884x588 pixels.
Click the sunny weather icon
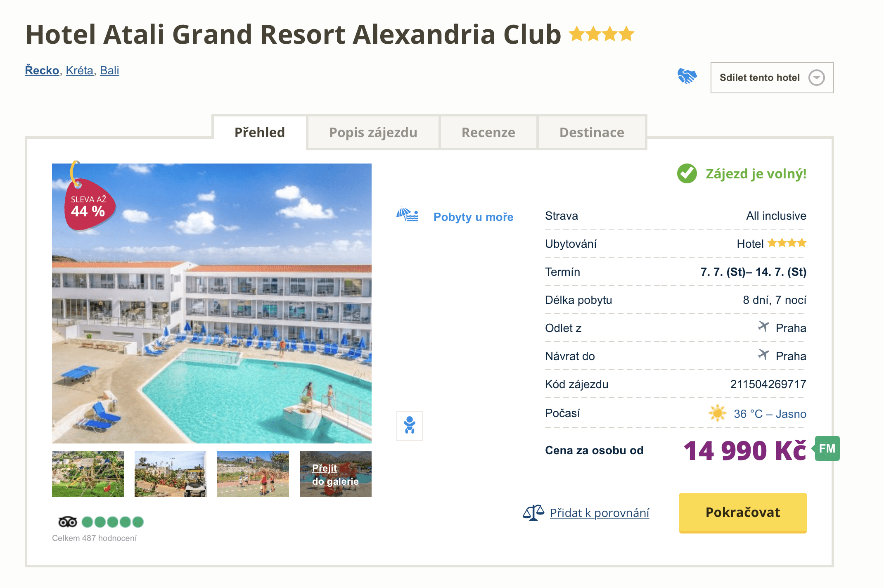coord(717,413)
